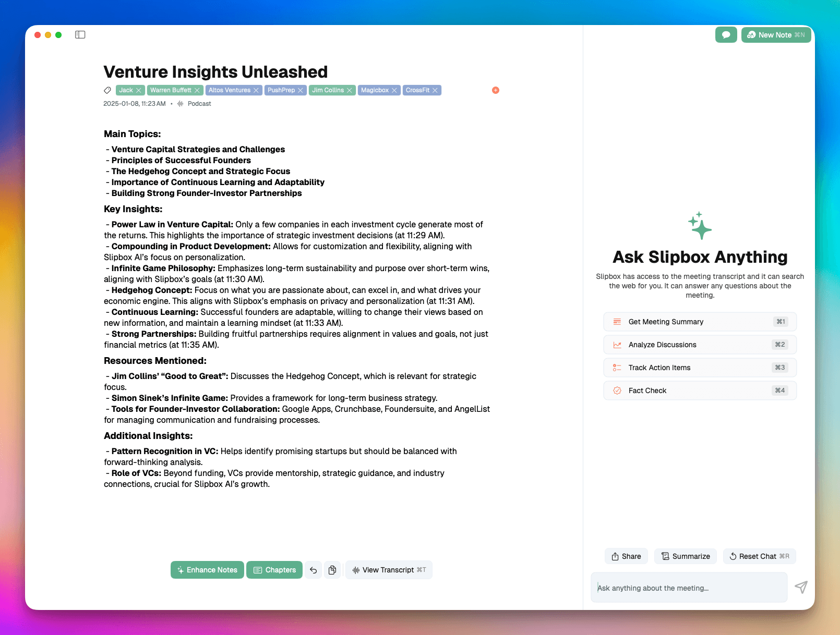Create a New Note
The image size is (840, 635).
(776, 35)
